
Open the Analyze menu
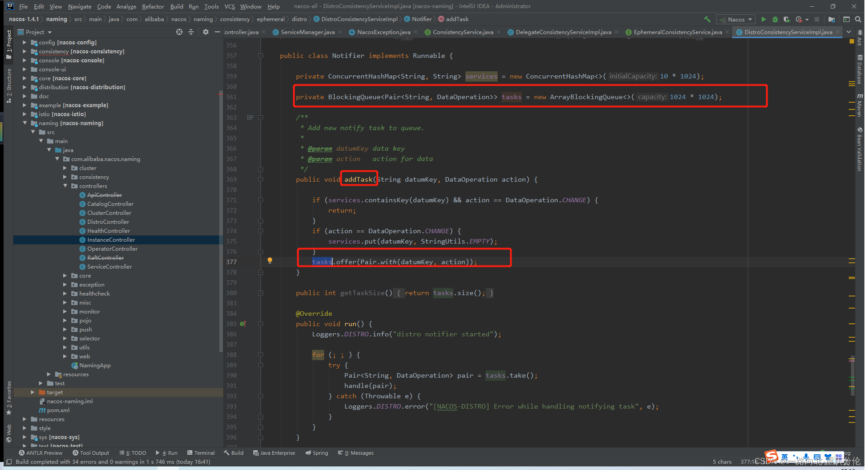click(x=126, y=6)
